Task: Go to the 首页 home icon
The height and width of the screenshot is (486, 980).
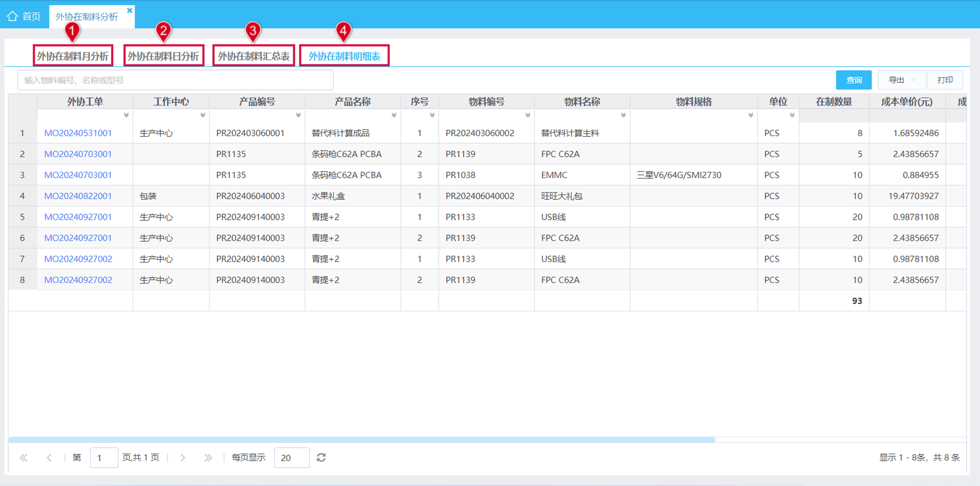Action: (12, 16)
